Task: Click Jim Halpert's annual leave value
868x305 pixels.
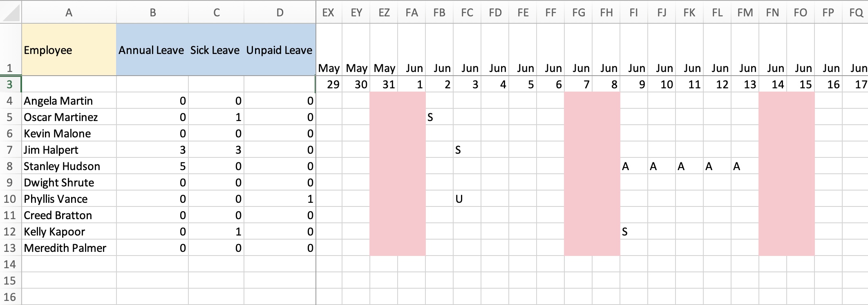Action: click(x=152, y=150)
